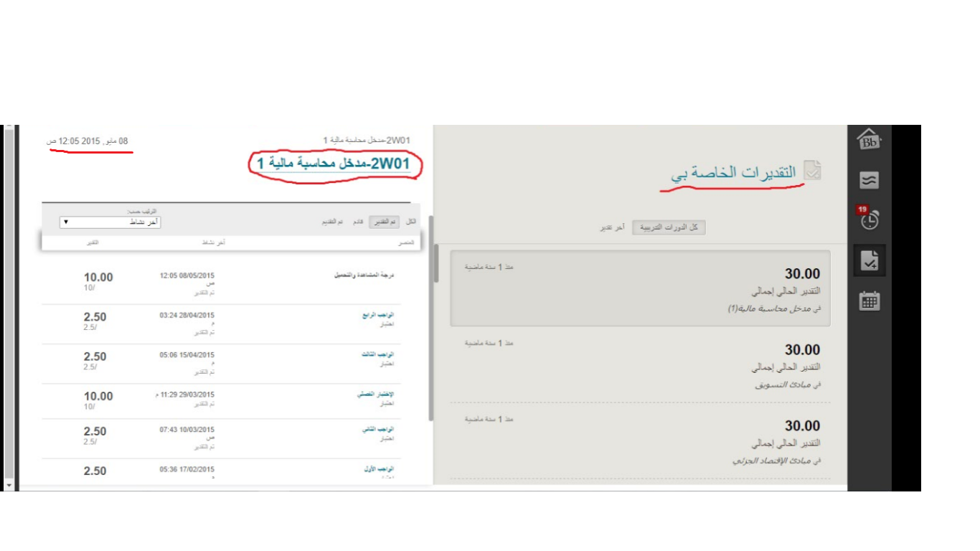The width and height of the screenshot is (980, 551).
Task: Click the 05:36 17/02/2015 activity date
Action: 187,469
